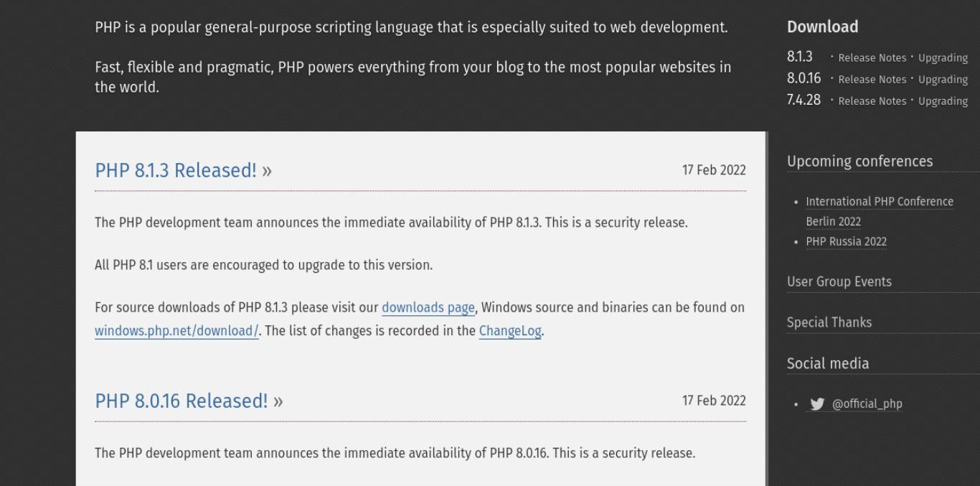The height and width of the screenshot is (486, 980).
Task: Open Upgrading guide for 7.4.28
Action: [x=943, y=101]
